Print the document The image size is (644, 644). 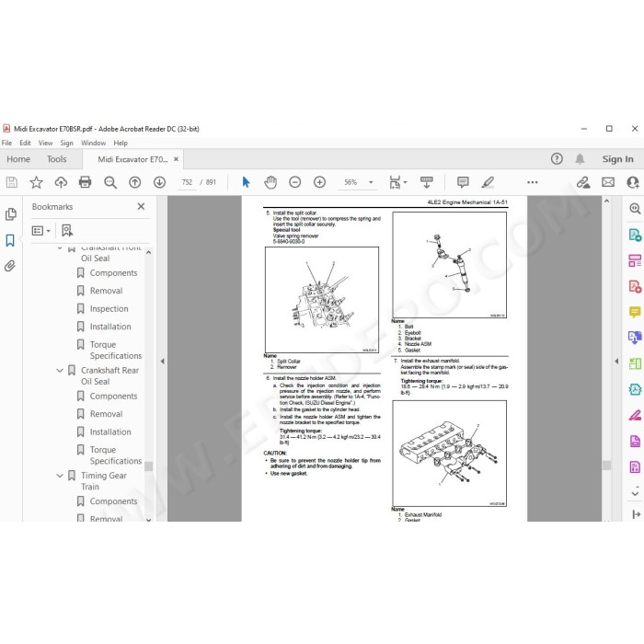(85, 182)
